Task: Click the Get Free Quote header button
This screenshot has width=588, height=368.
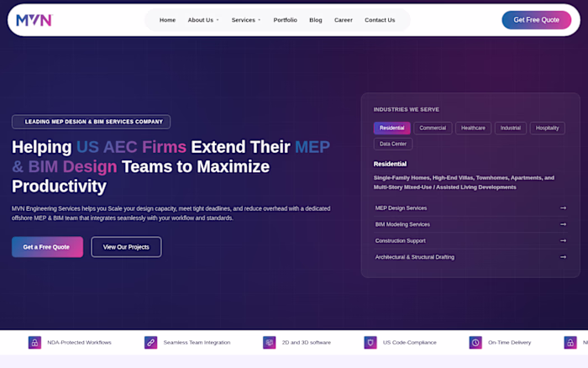Action: point(536,20)
